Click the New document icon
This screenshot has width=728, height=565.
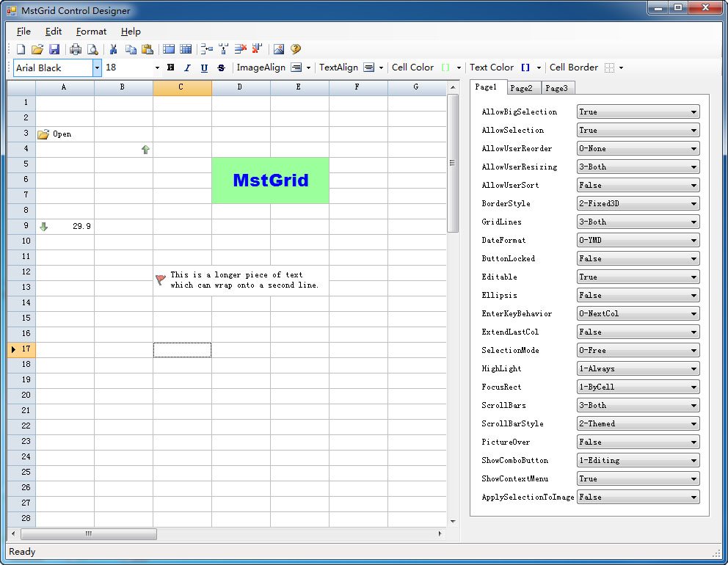tap(21, 49)
